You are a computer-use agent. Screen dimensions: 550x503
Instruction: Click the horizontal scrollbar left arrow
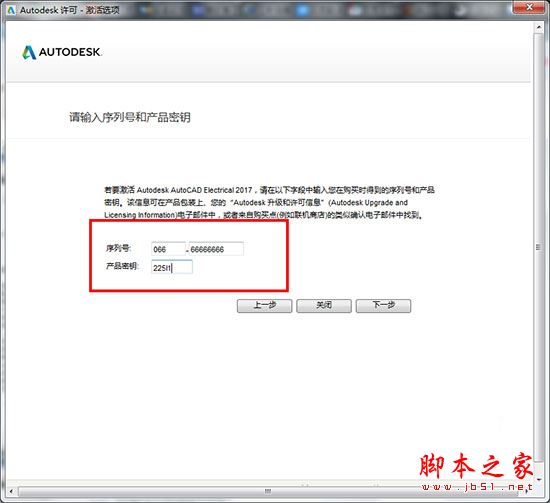coord(11,491)
